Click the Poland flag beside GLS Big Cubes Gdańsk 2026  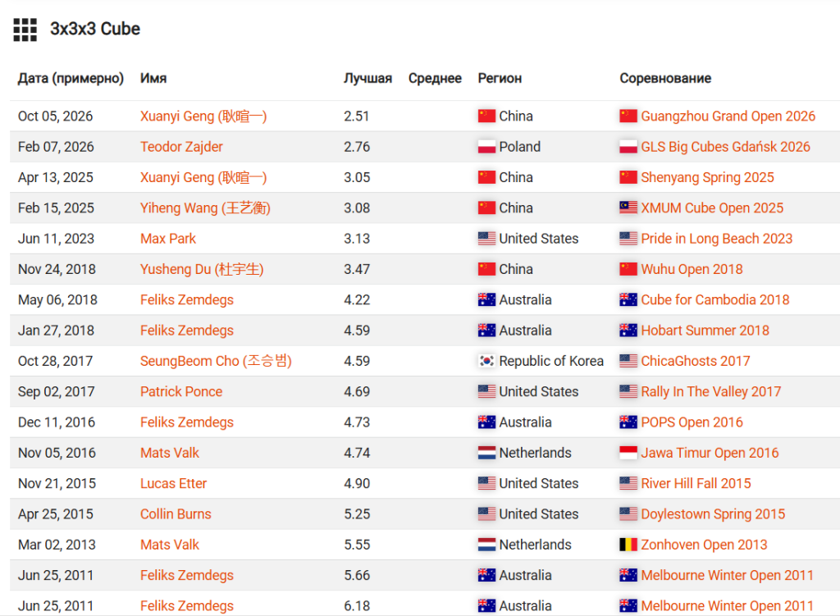pos(628,147)
